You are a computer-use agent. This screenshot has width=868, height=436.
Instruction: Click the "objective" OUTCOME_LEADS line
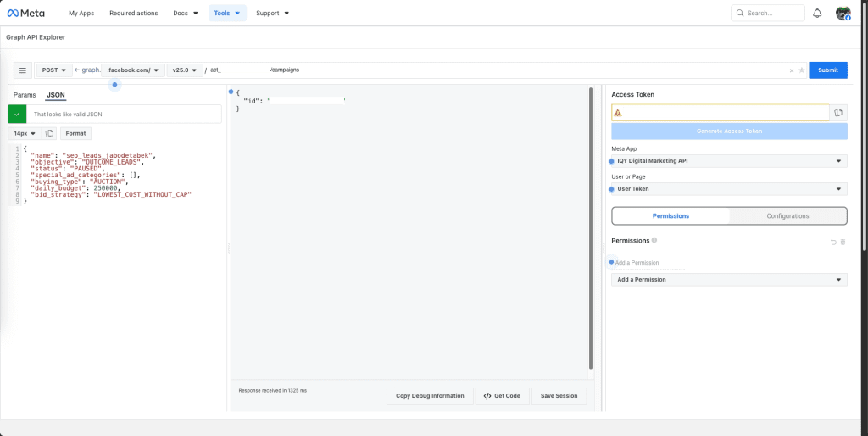(x=87, y=162)
